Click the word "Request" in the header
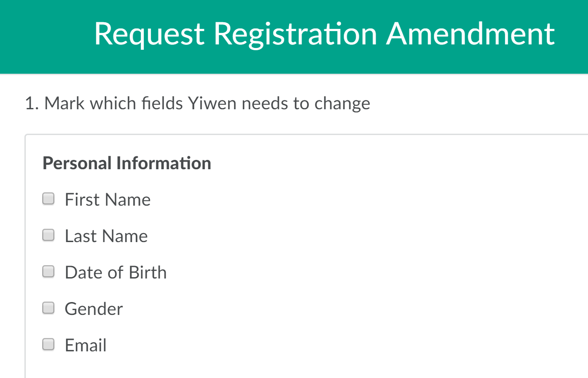Viewport: 588px width, 378px height. click(x=149, y=34)
